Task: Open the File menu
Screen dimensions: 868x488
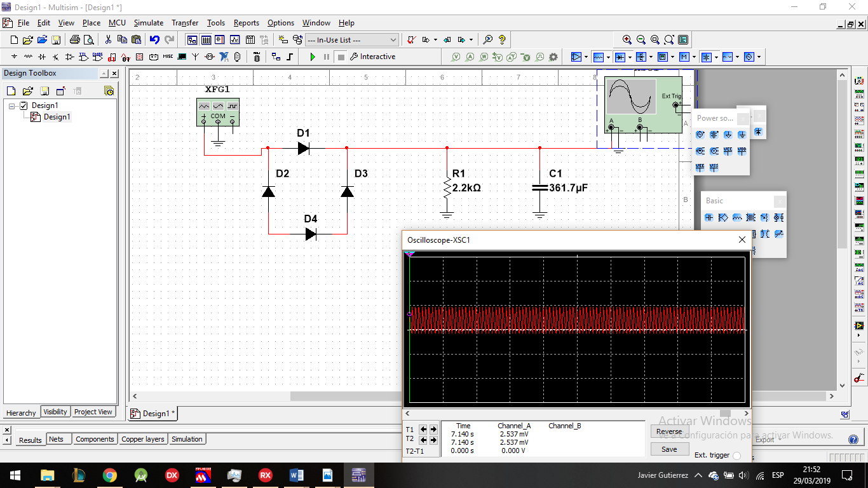Action: 24,23
